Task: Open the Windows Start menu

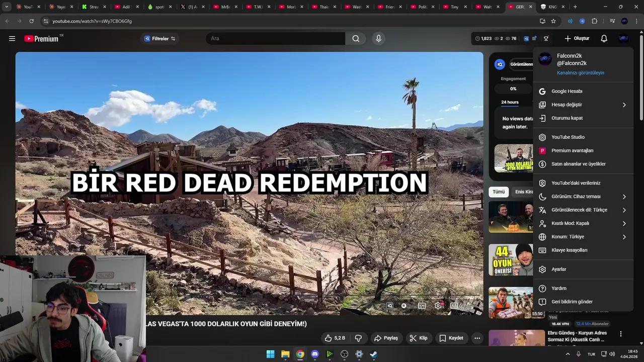Action: tap(271, 354)
